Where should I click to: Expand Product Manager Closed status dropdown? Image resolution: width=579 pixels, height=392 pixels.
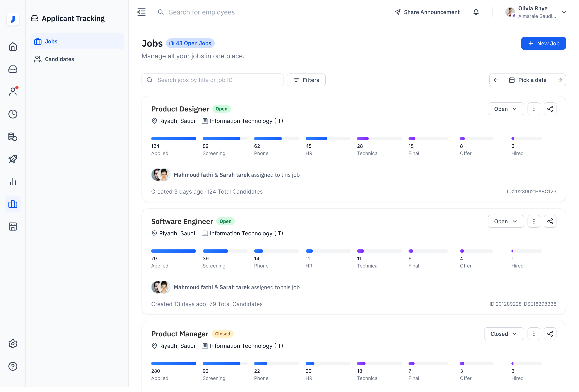[x=504, y=334]
